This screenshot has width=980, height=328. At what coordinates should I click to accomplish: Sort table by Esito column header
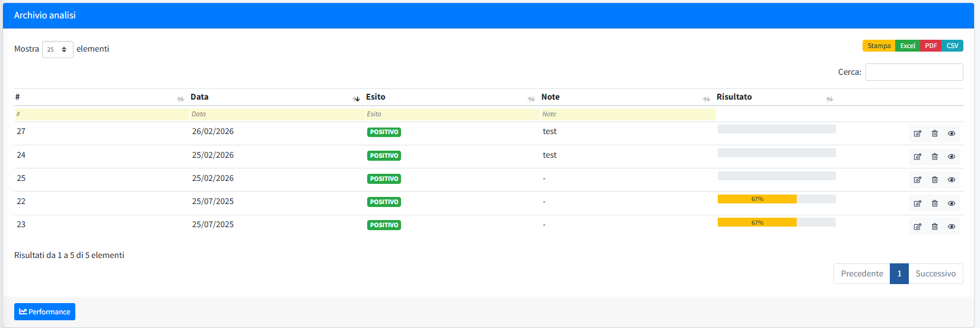click(376, 97)
